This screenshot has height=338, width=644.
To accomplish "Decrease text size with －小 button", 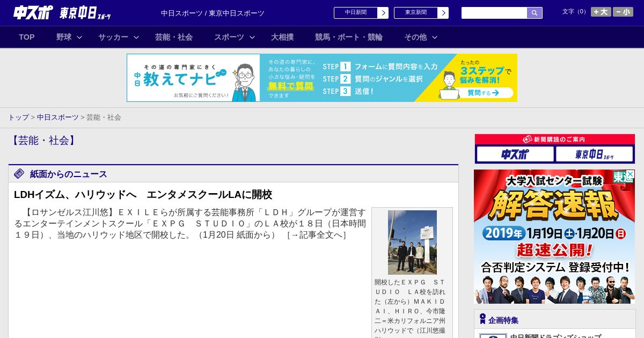I will 623,12.
